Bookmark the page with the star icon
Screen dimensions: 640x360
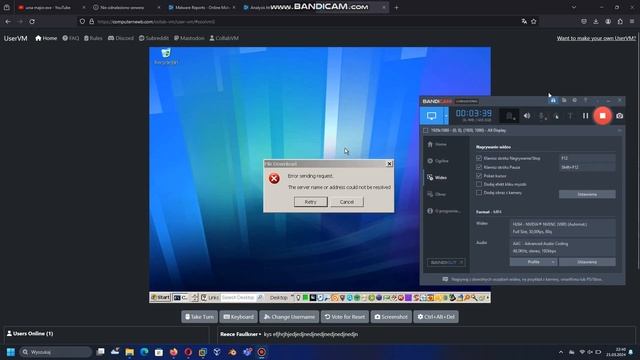(x=533, y=21)
